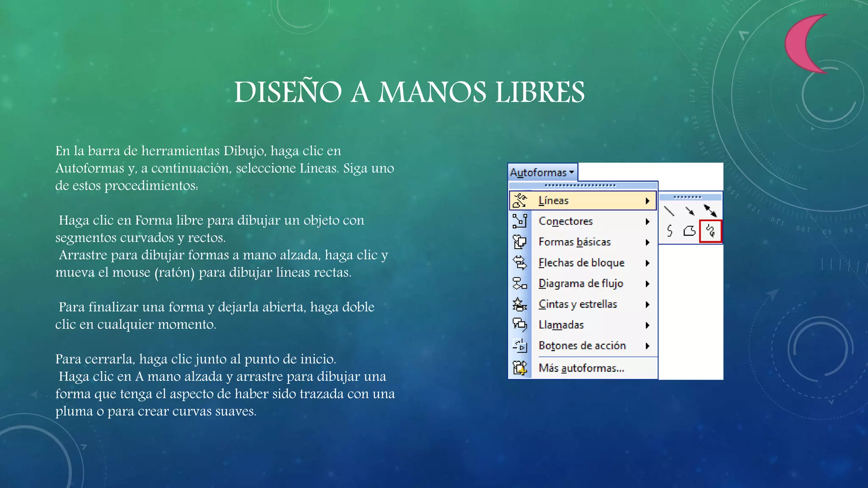Screen dimensions: 868x488
Task: Select Diagrama de flujo entry
Action: [583, 283]
